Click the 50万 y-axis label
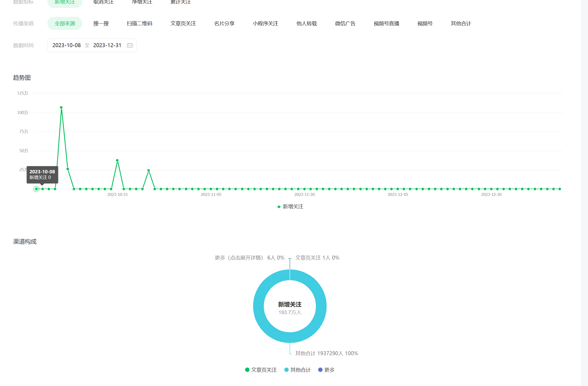 coord(24,151)
